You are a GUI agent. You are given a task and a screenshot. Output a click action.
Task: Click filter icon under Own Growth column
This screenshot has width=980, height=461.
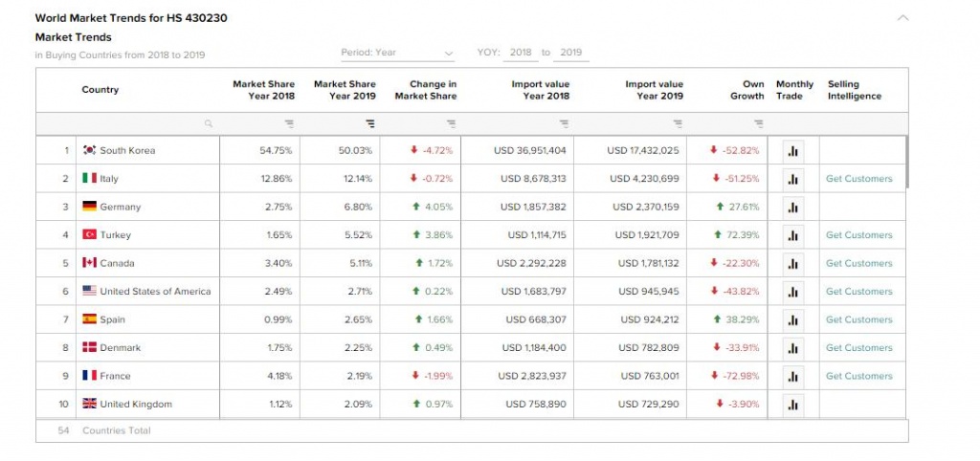[x=759, y=123]
